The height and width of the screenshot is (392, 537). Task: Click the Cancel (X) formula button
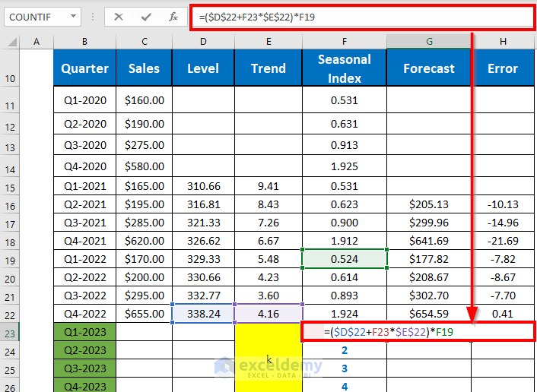(x=119, y=16)
